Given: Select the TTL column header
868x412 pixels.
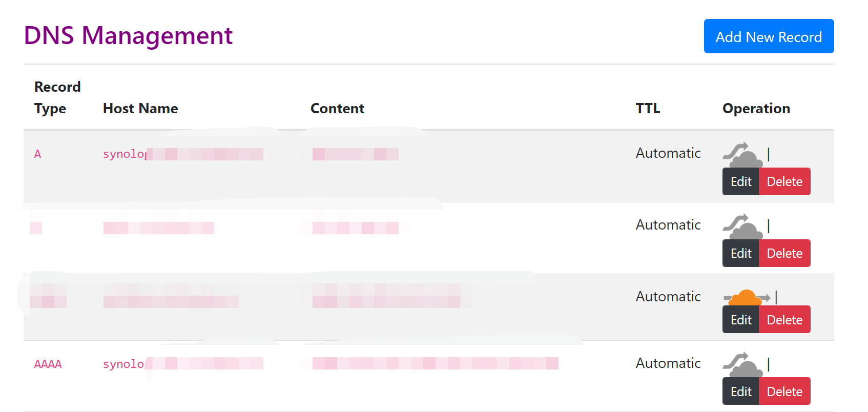Looking at the screenshot, I should click(x=648, y=108).
